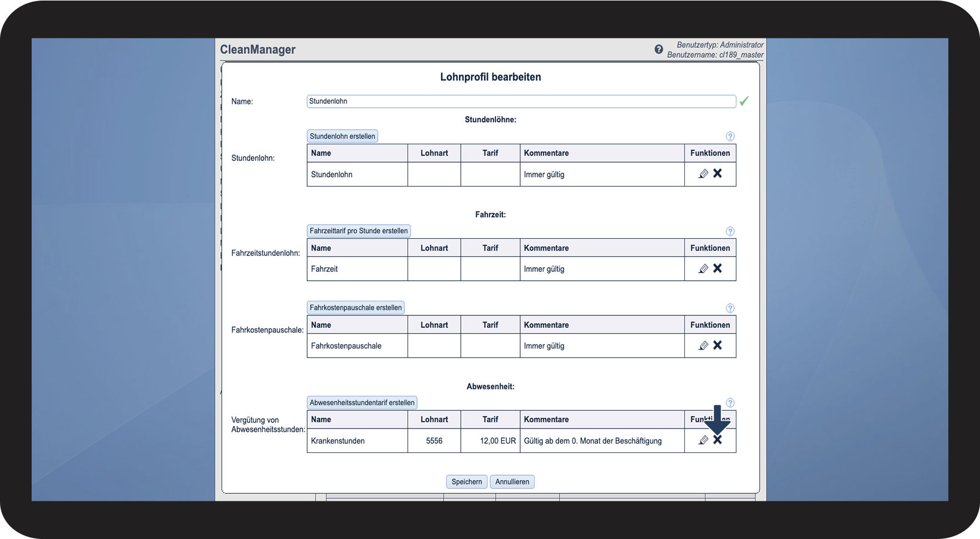Viewport: 980px width, 539px height.
Task: Click 'Gültig ab dem 0. Monat der Beschäftigung'
Action: (593, 441)
